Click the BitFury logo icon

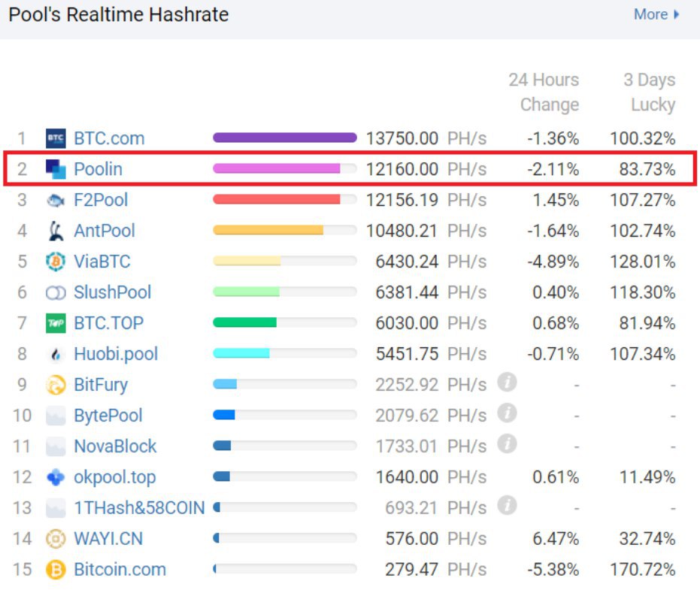pos(56,385)
